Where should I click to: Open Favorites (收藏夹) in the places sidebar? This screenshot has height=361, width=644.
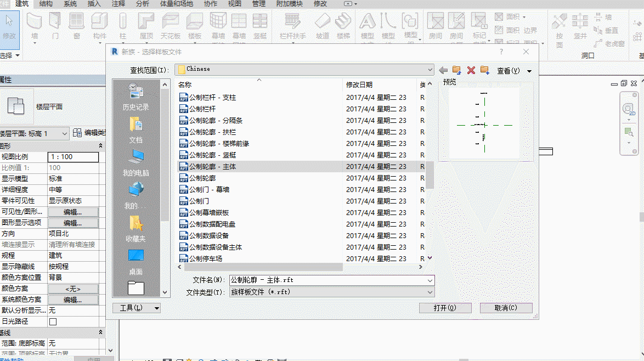(x=136, y=229)
